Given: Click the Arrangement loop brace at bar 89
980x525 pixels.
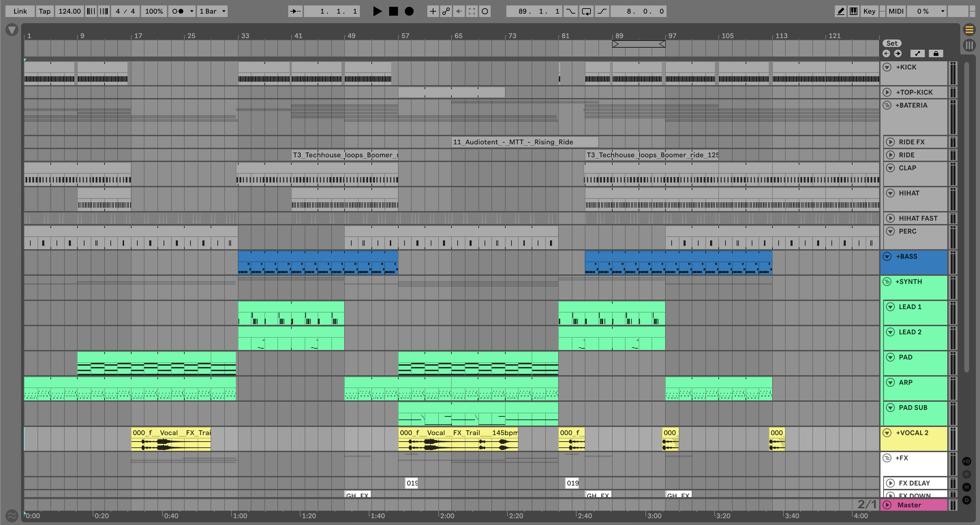Looking at the screenshot, I should [638, 44].
